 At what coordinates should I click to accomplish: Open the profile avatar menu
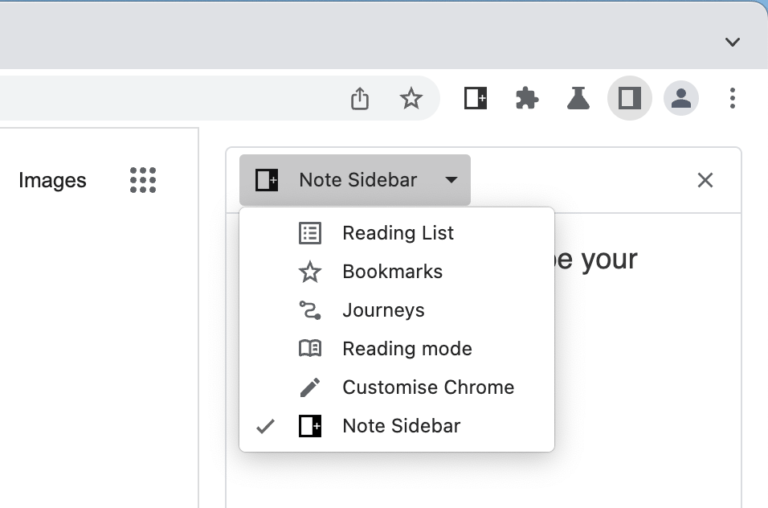[681, 98]
